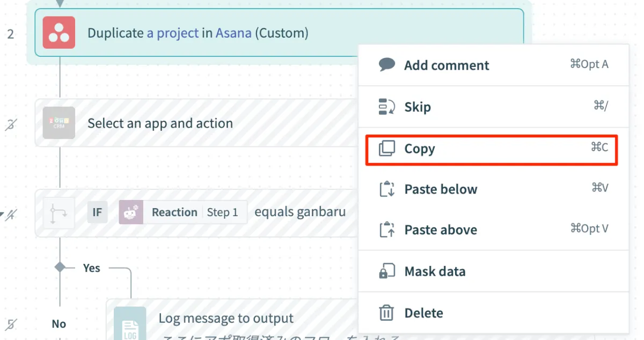Click the lock Mask data icon
Image resolution: width=644 pixels, height=340 pixels.
[x=387, y=271]
